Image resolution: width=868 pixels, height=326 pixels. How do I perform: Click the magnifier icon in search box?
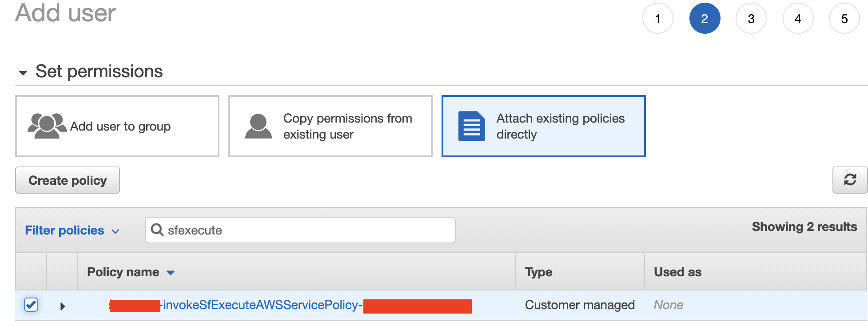[157, 230]
